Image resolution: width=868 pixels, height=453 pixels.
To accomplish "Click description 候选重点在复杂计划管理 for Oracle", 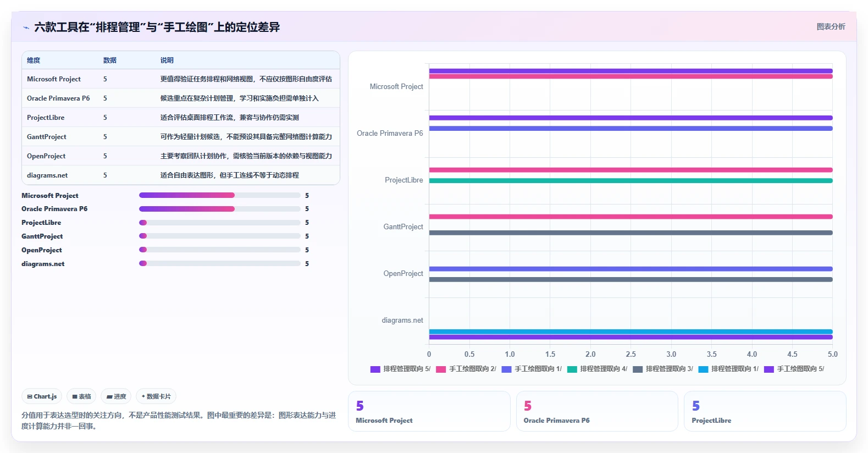I will click(240, 98).
